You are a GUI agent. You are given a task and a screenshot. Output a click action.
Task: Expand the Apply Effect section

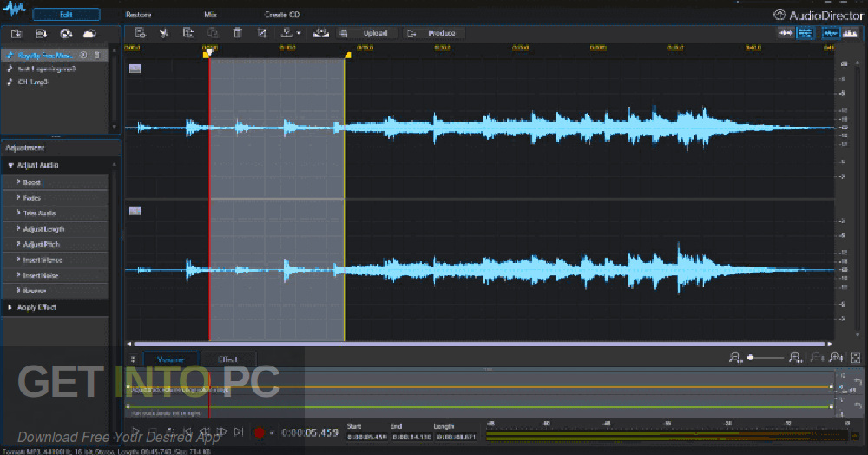click(x=10, y=307)
